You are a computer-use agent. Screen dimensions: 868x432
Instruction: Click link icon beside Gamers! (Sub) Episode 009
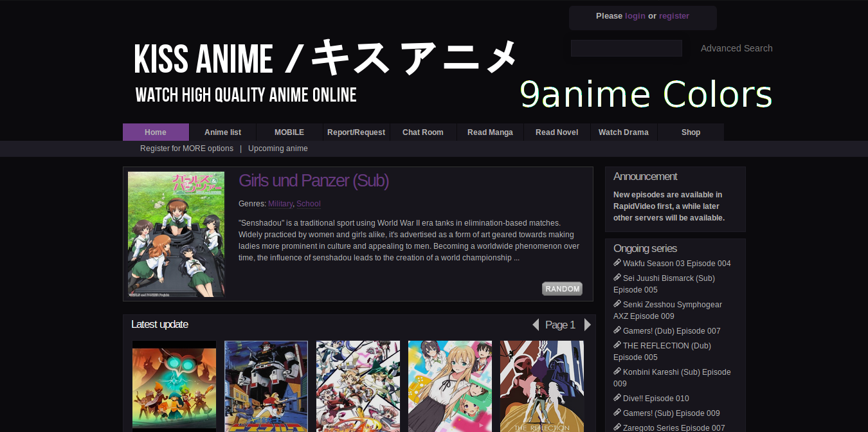pos(617,413)
